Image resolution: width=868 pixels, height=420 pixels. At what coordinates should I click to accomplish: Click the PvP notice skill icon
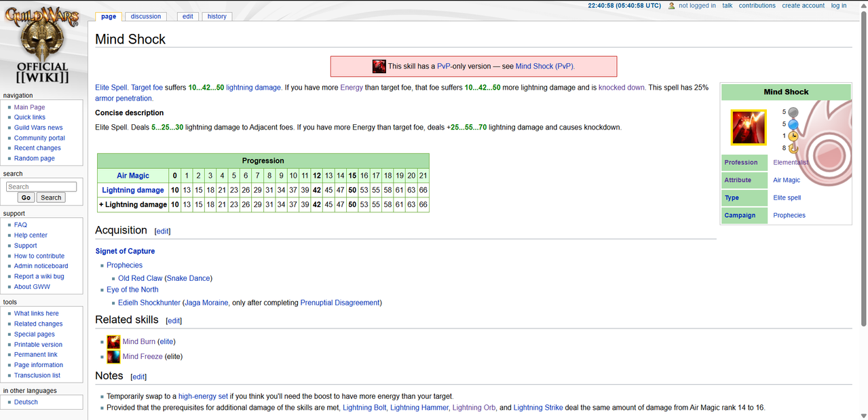(x=379, y=66)
